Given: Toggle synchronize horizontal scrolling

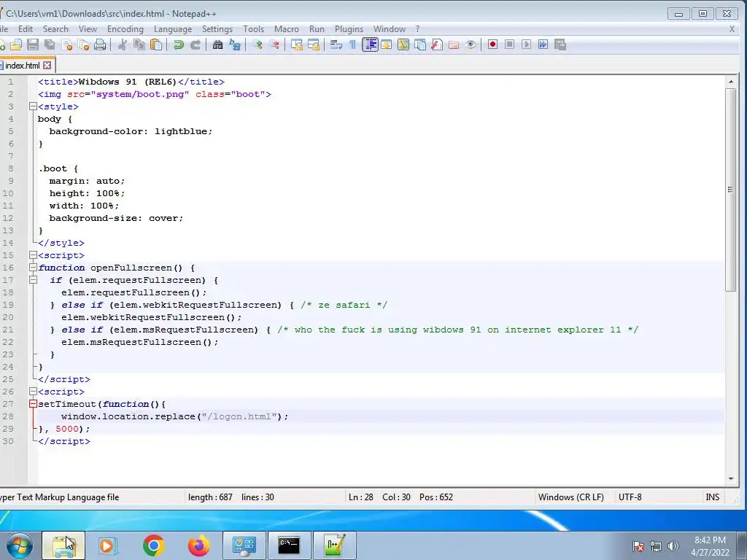Looking at the screenshot, I should tap(314, 44).
